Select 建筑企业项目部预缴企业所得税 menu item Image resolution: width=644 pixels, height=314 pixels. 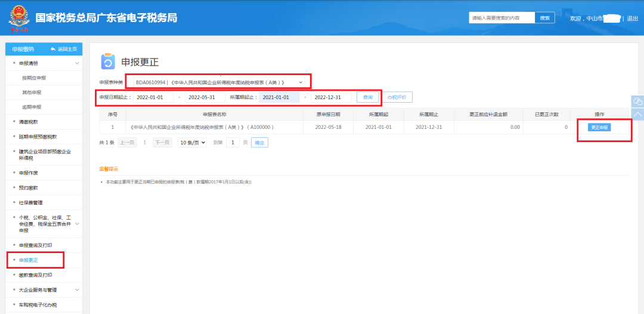[x=44, y=155]
